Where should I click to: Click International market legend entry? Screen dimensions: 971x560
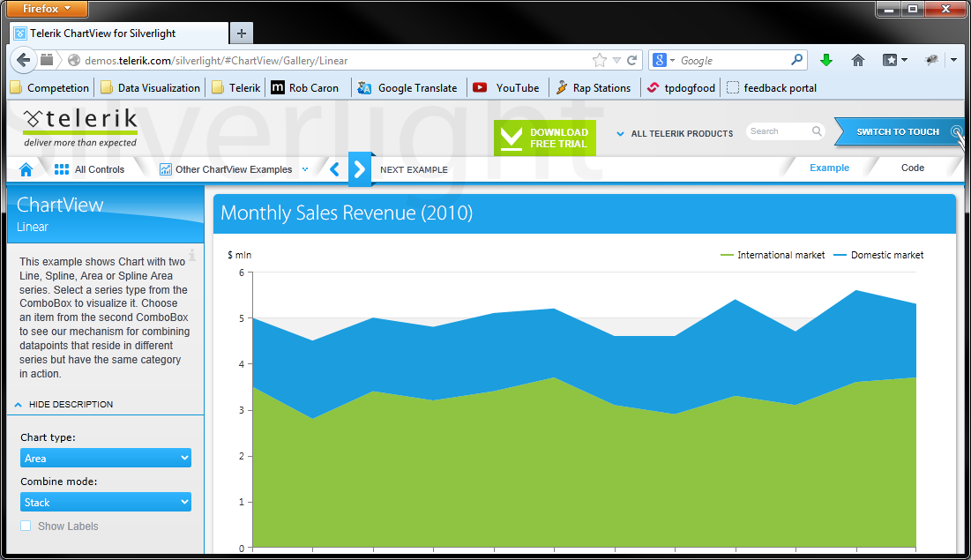point(773,255)
